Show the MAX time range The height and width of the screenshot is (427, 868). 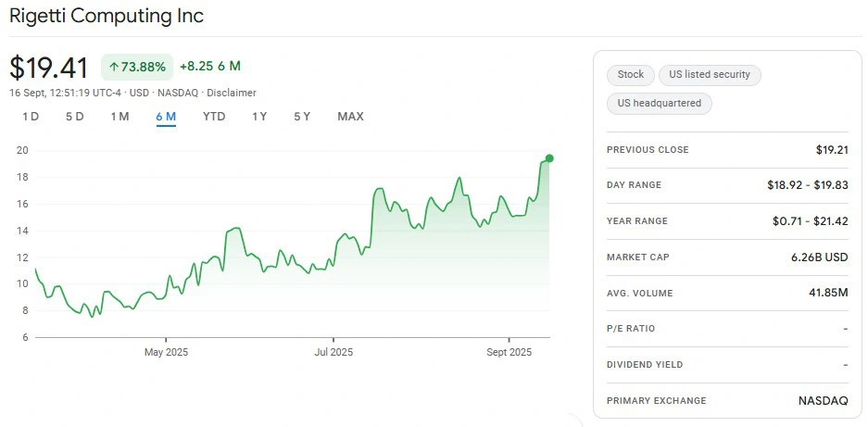coord(350,117)
